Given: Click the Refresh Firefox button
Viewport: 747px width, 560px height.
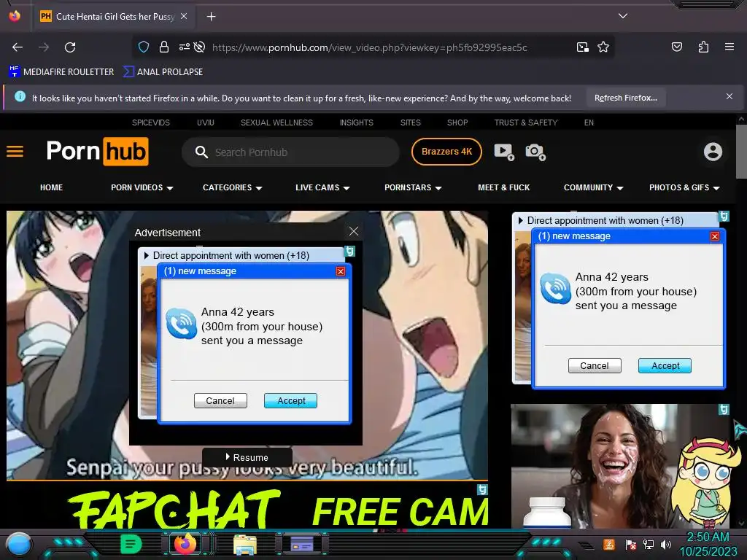Looking at the screenshot, I should [x=625, y=98].
